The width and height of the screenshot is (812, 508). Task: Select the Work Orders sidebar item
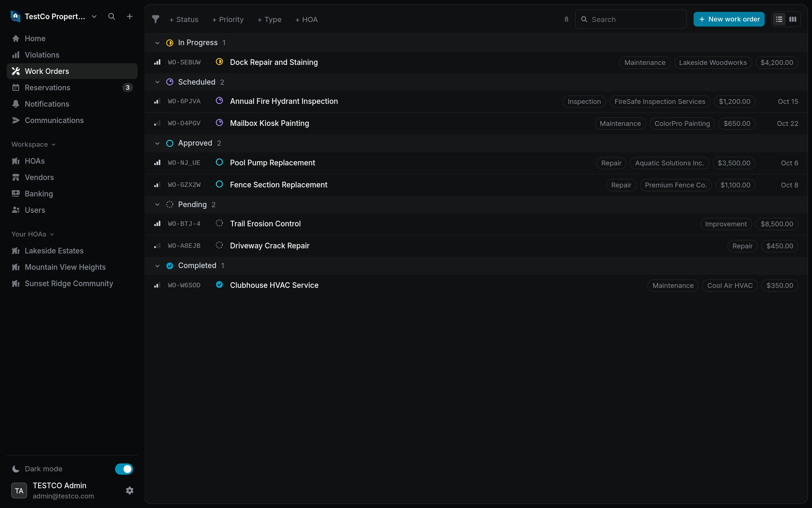point(72,71)
